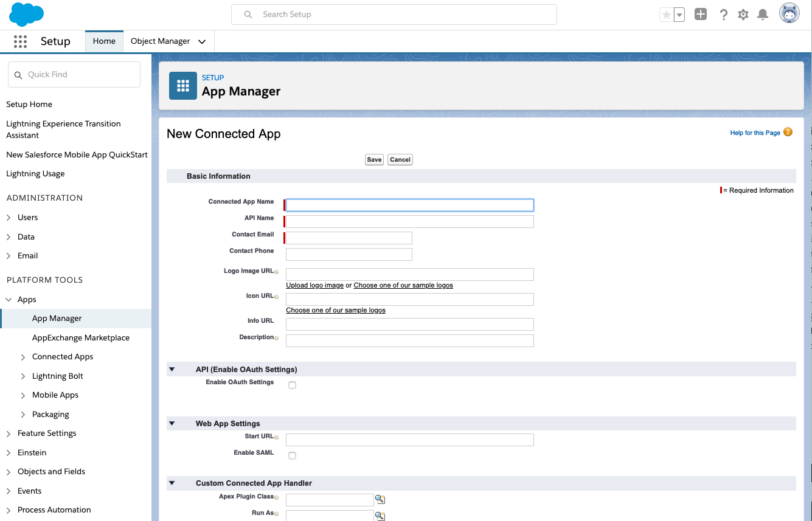Click the search magnifier in Search Setup
This screenshot has height=521, width=812.
coord(248,15)
